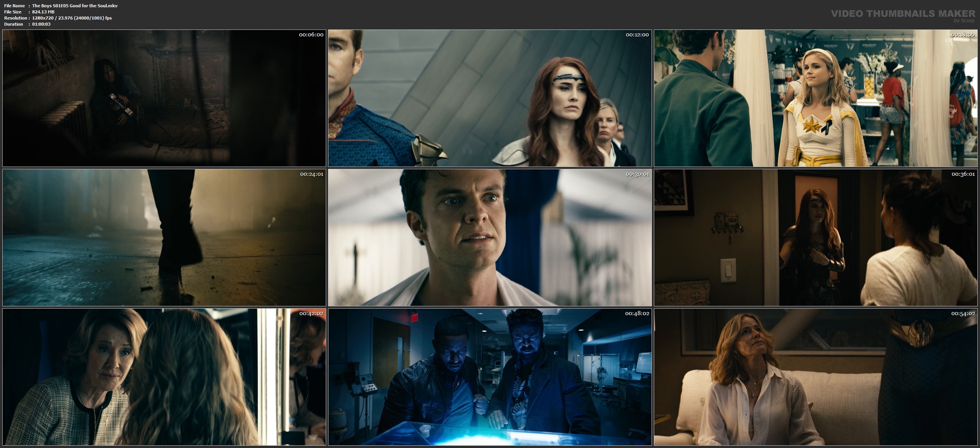Select the thumbnail at 00:24:01
The width and height of the screenshot is (980, 448).
point(164,237)
